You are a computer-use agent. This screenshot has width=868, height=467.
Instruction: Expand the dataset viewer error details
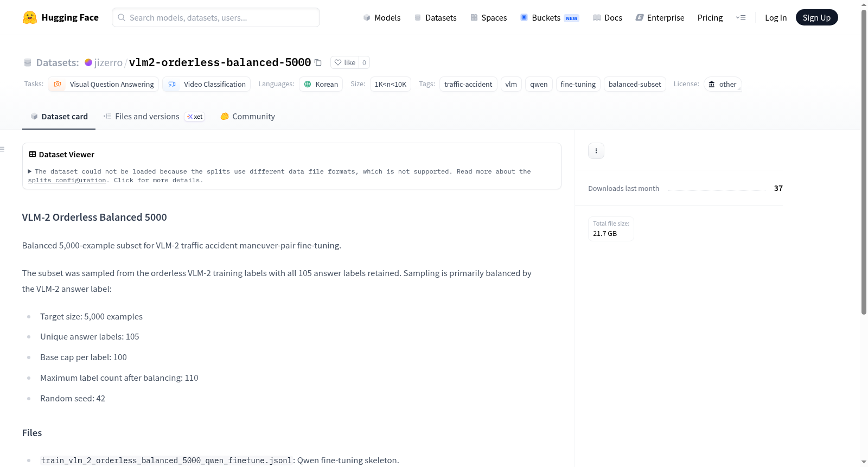[30, 171]
